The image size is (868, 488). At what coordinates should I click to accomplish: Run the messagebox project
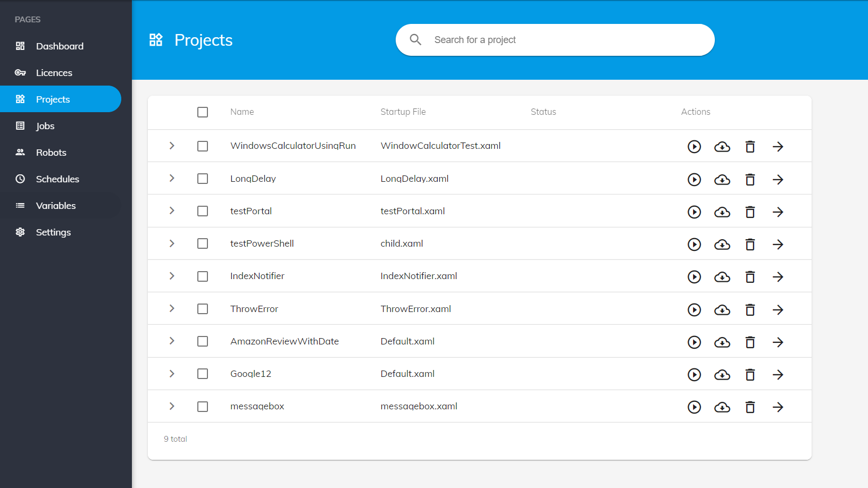pyautogui.click(x=694, y=407)
